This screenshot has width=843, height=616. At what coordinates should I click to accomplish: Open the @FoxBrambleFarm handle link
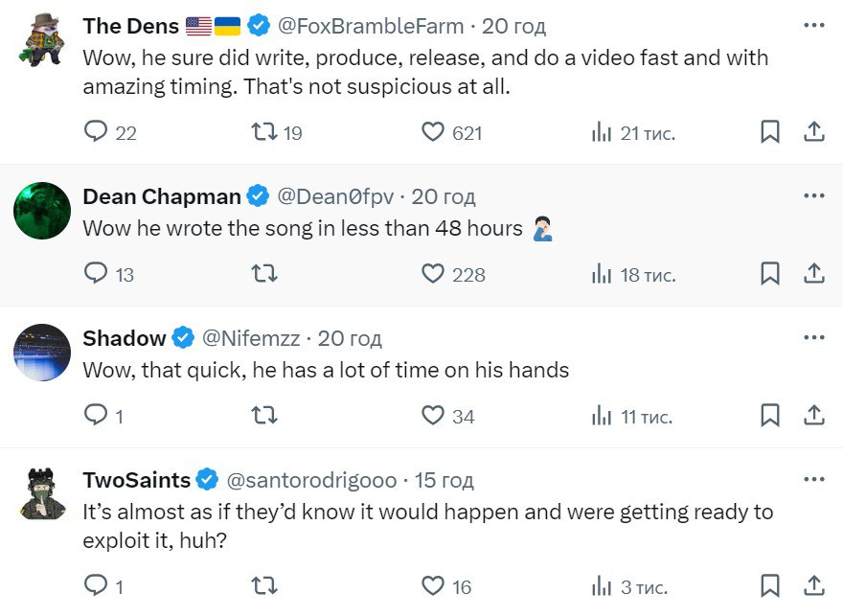click(371, 26)
